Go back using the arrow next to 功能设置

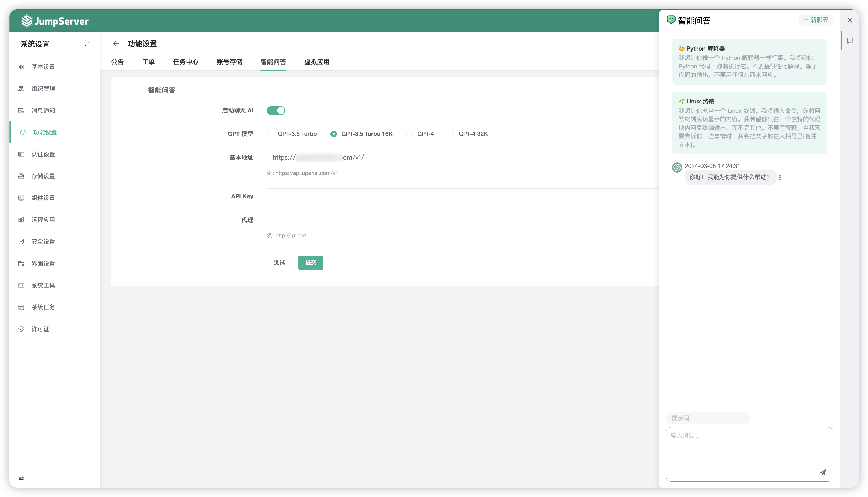[116, 43]
